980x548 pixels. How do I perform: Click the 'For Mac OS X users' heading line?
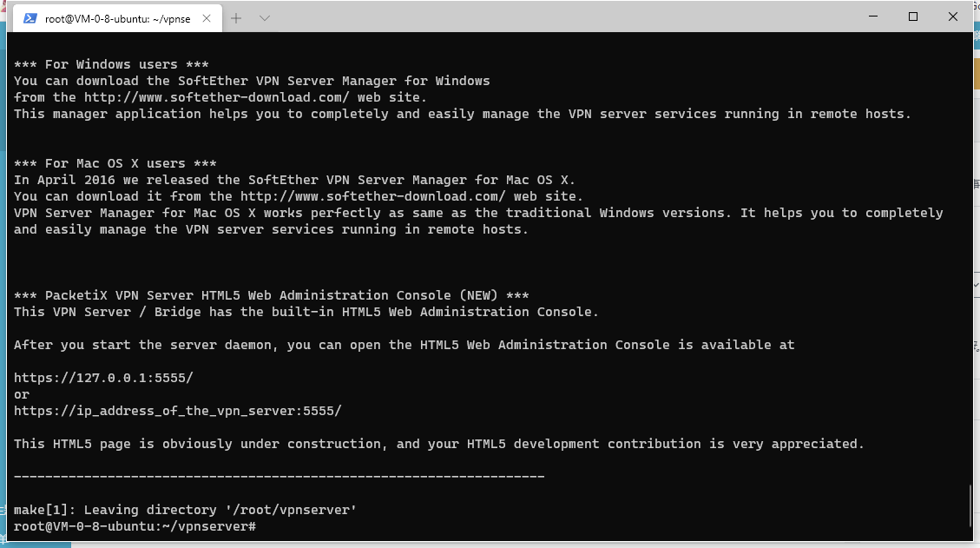[x=115, y=163]
